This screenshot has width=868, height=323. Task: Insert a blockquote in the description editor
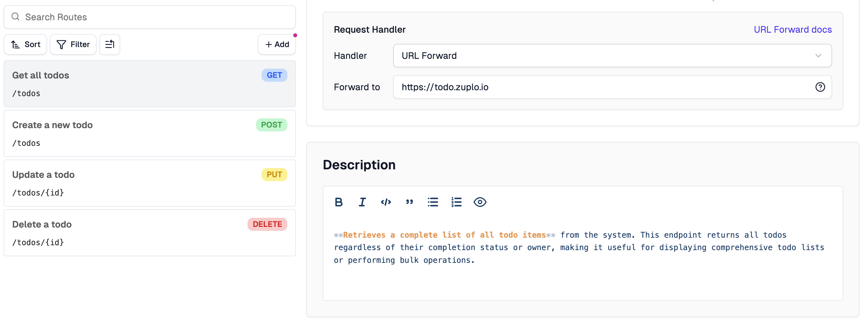click(x=409, y=202)
